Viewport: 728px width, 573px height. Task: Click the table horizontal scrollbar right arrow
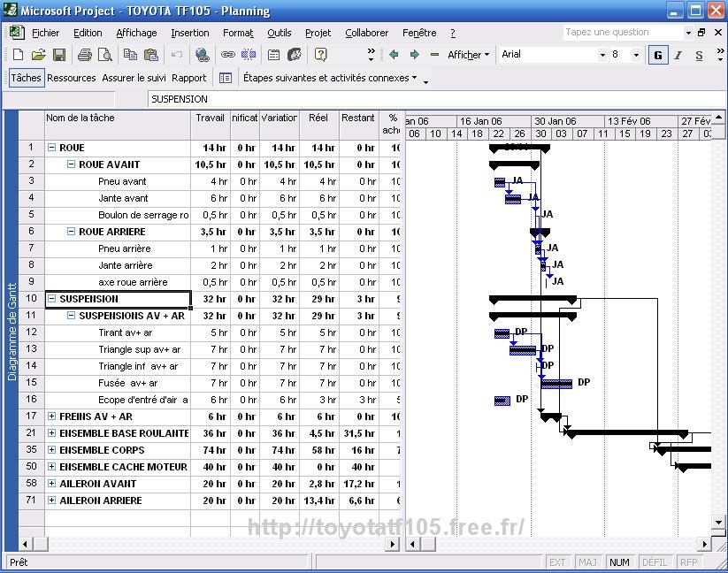pyautogui.click(x=393, y=544)
